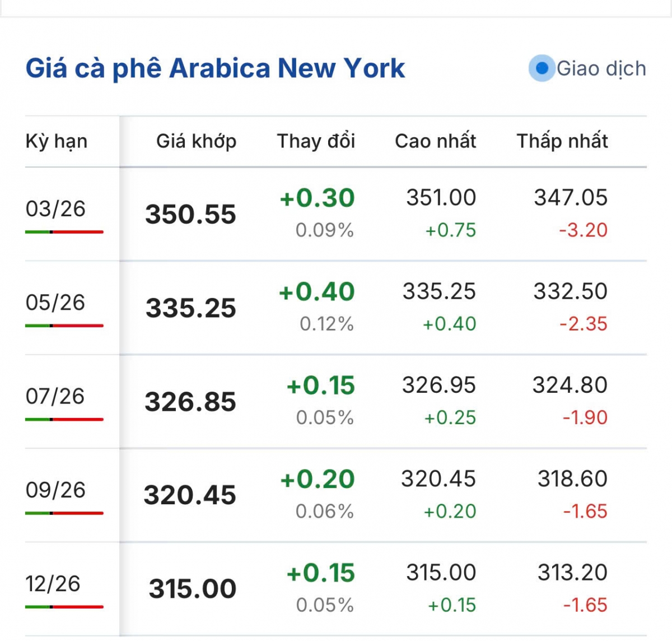Click the Giao dịch label
The width and height of the screenshot is (672, 641).
click(601, 68)
